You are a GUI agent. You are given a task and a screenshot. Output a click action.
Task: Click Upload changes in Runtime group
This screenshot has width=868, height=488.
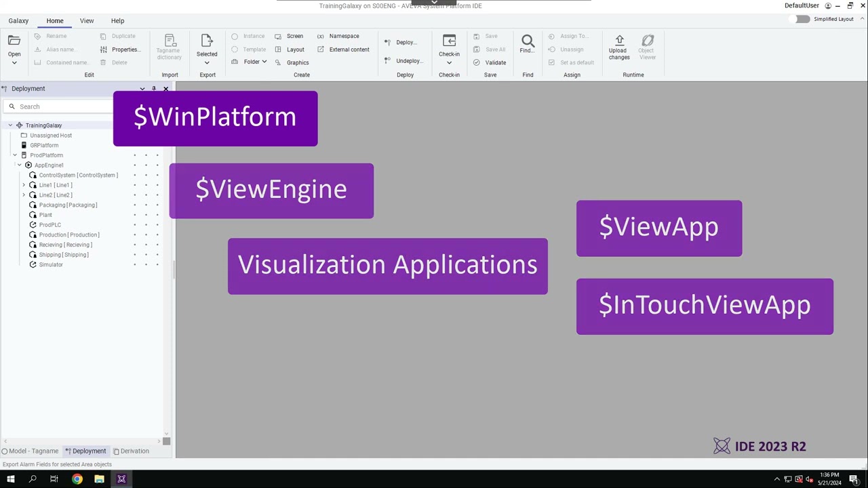[x=618, y=47]
